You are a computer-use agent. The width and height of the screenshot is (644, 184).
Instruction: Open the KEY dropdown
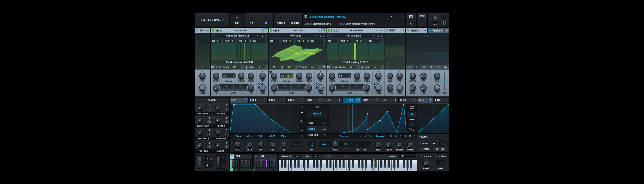click(x=317, y=156)
